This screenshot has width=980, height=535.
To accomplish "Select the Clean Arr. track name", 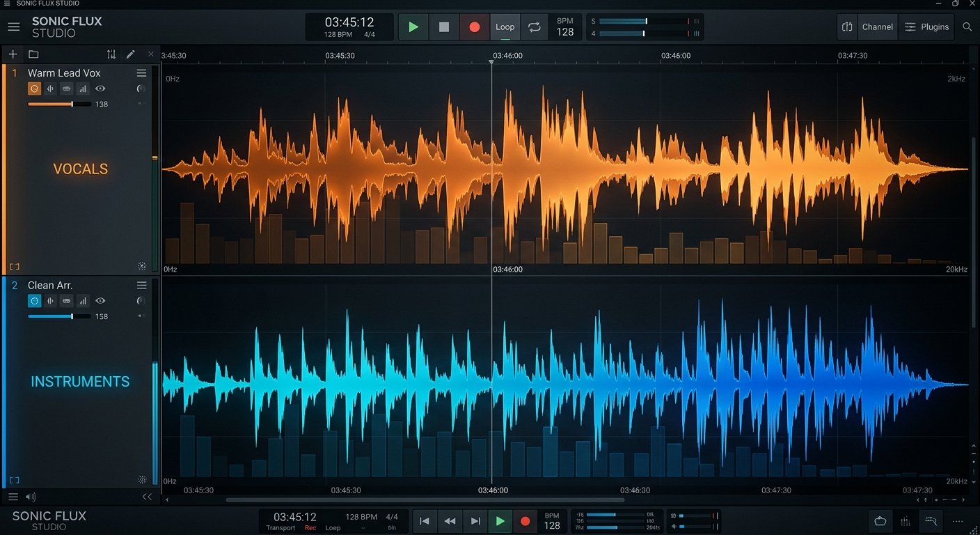I will [50, 285].
